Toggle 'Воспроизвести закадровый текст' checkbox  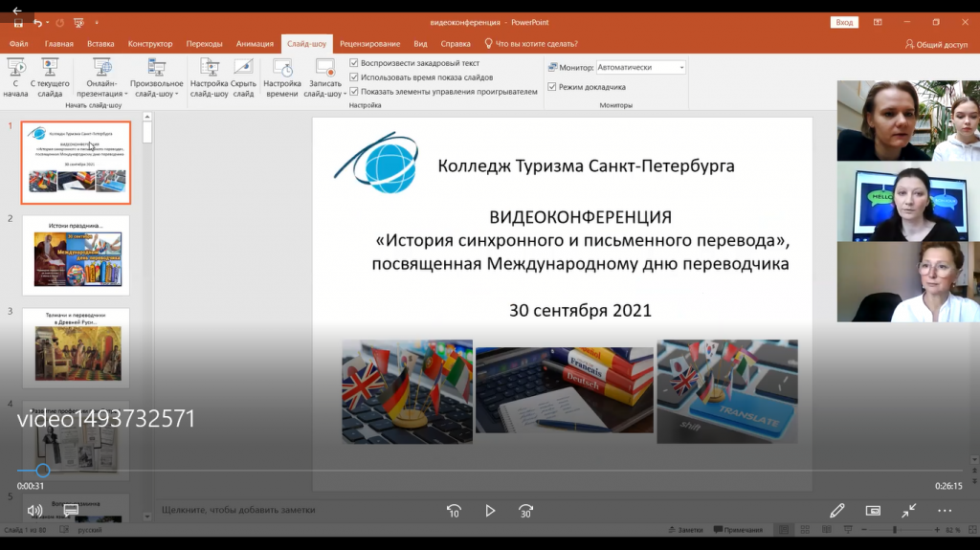pos(354,63)
